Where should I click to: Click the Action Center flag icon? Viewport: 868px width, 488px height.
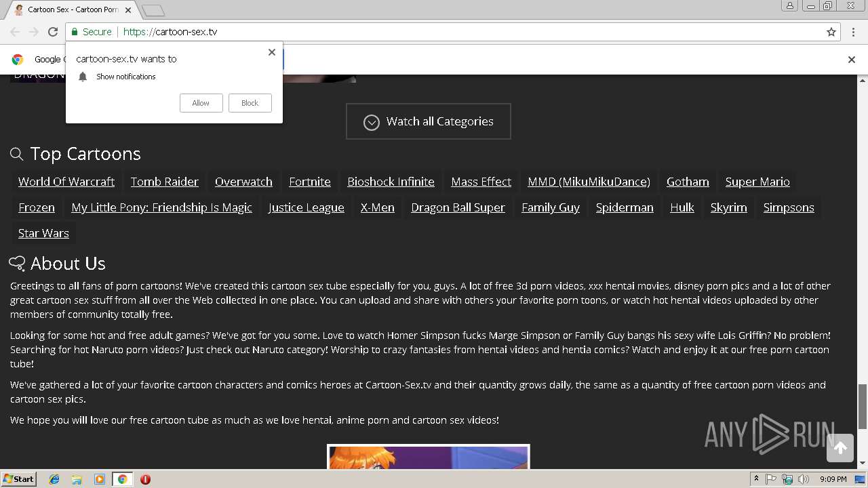click(771, 479)
